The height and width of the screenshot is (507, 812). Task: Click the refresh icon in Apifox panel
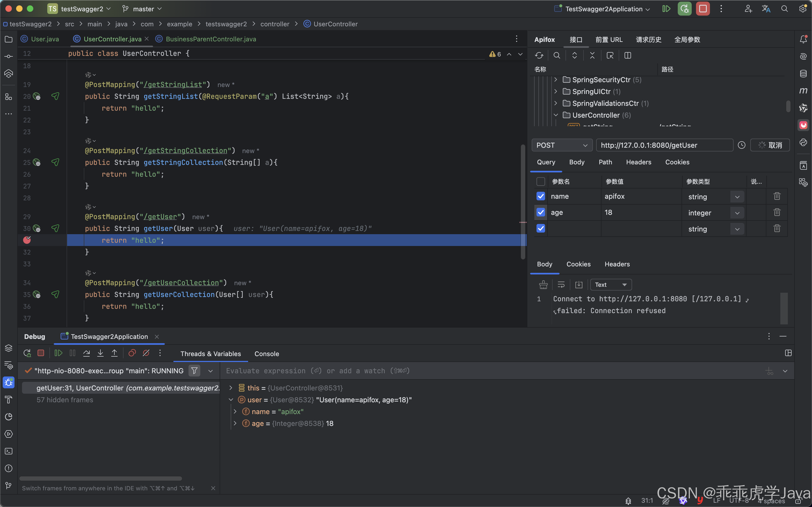coord(539,56)
